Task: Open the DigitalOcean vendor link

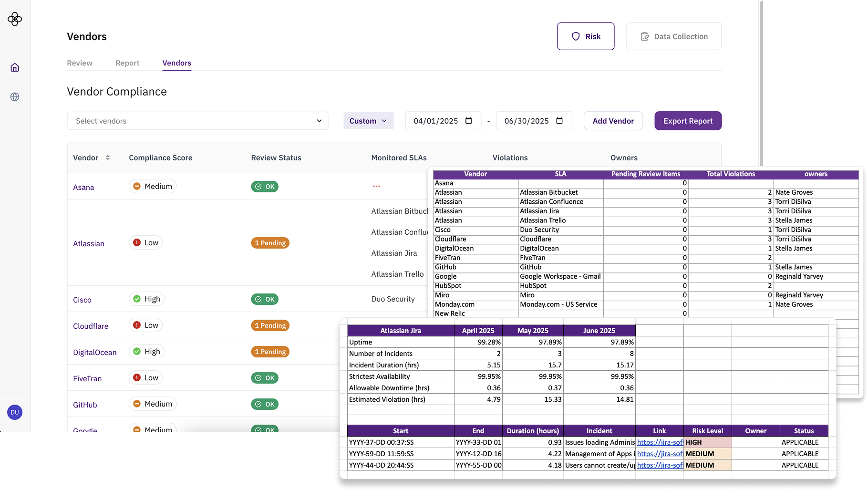Action: pyautogui.click(x=94, y=352)
